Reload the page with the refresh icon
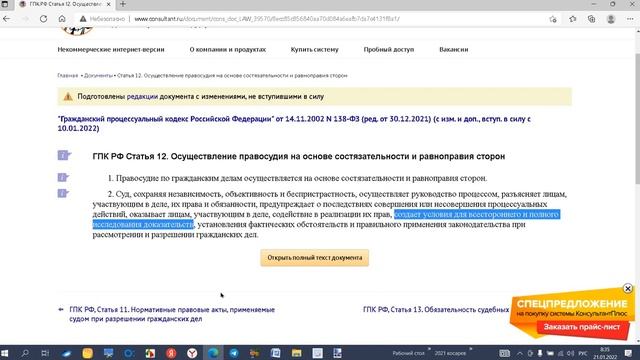This screenshot has height=360, width=640. tap(43, 19)
